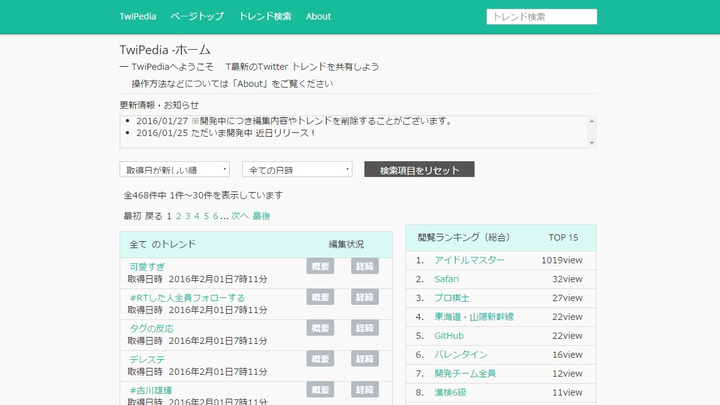Image resolution: width=720 pixels, height=405 pixels.
Task: Open the About page from navbar
Action: tap(318, 17)
